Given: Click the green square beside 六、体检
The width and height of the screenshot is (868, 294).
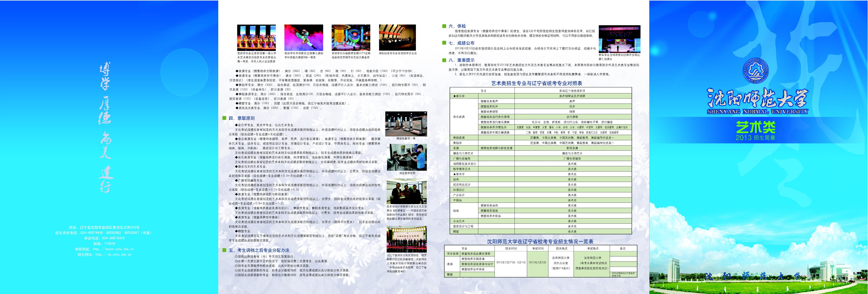Looking at the screenshot, I should coord(444,26).
